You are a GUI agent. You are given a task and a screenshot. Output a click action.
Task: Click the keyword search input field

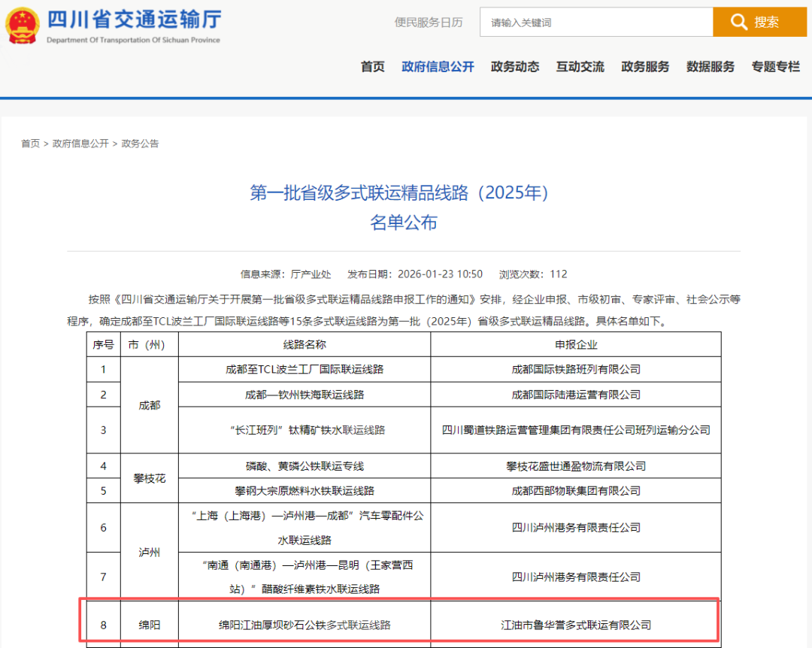[595, 23]
